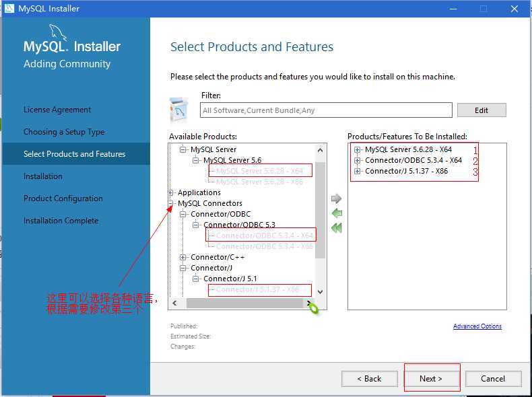The height and width of the screenshot is (397, 532).
Task: Go to Installation Complete step
Action: tap(61, 221)
